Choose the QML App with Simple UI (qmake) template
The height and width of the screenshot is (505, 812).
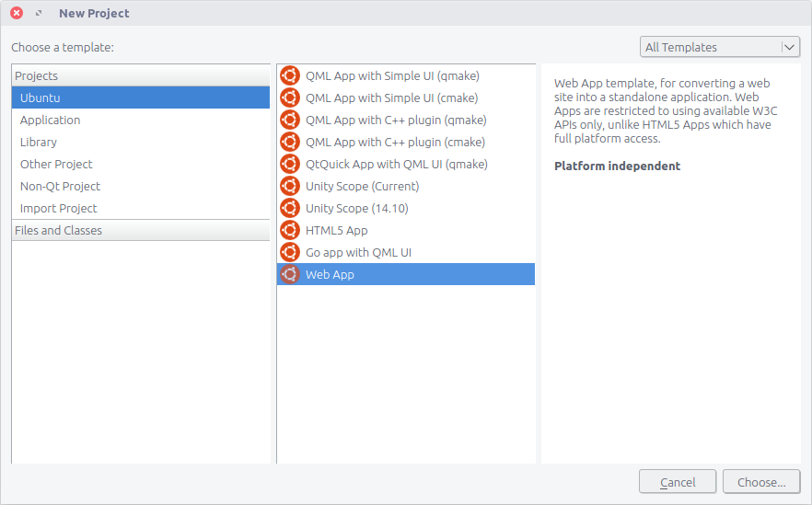(x=406, y=75)
